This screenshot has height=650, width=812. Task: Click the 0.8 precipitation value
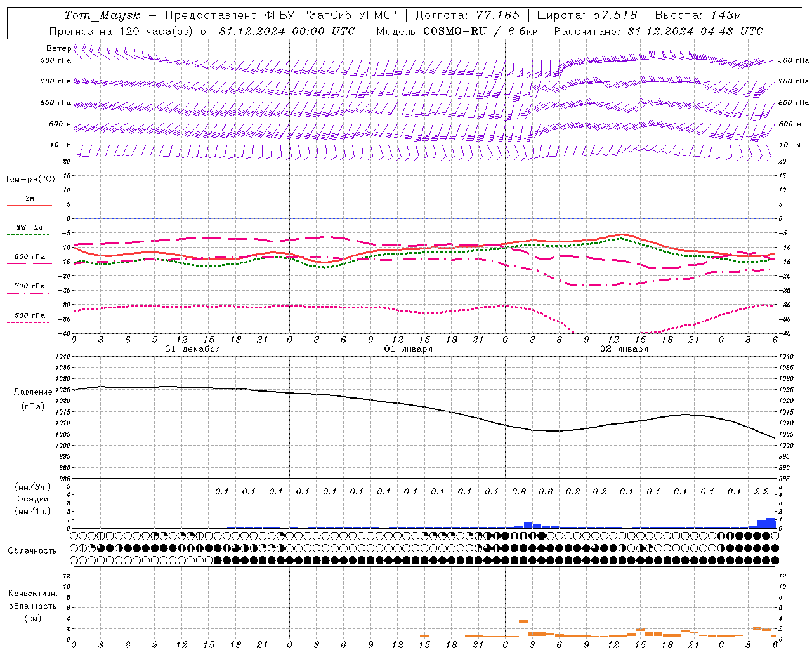[x=519, y=491]
